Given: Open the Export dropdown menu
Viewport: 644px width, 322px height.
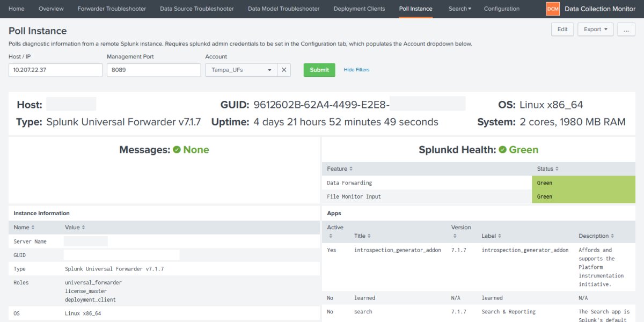Looking at the screenshot, I should pyautogui.click(x=596, y=30).
